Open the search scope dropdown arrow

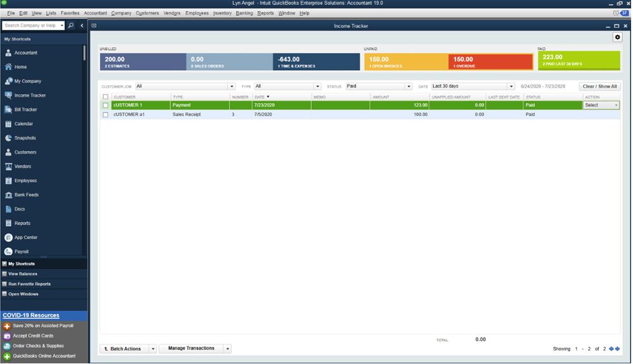click(62, 25)
